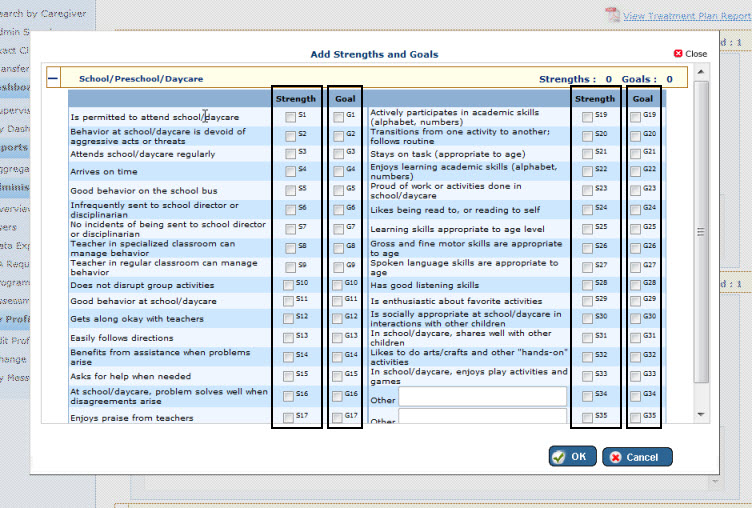Click the second Other text input field

(x=482, y=416)
